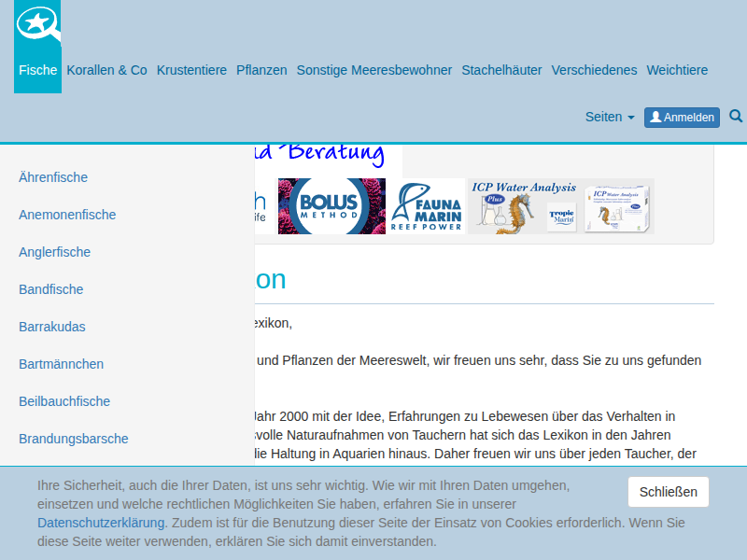Screen dimensions: 747x560
Task: Select Weichtiere in the navigation bar
Action: click(x=677, y=70)
